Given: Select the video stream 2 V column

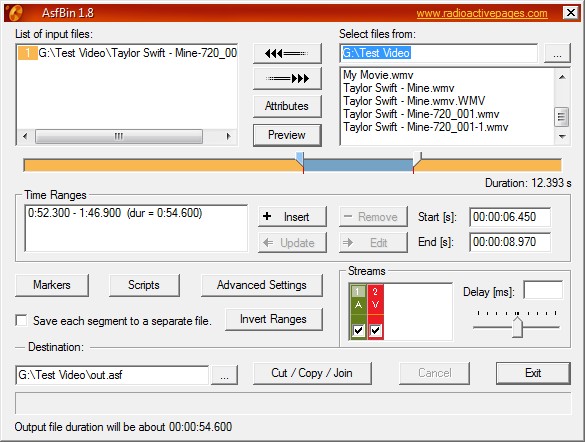Looking at the screenshot, I should coord(375,312).
